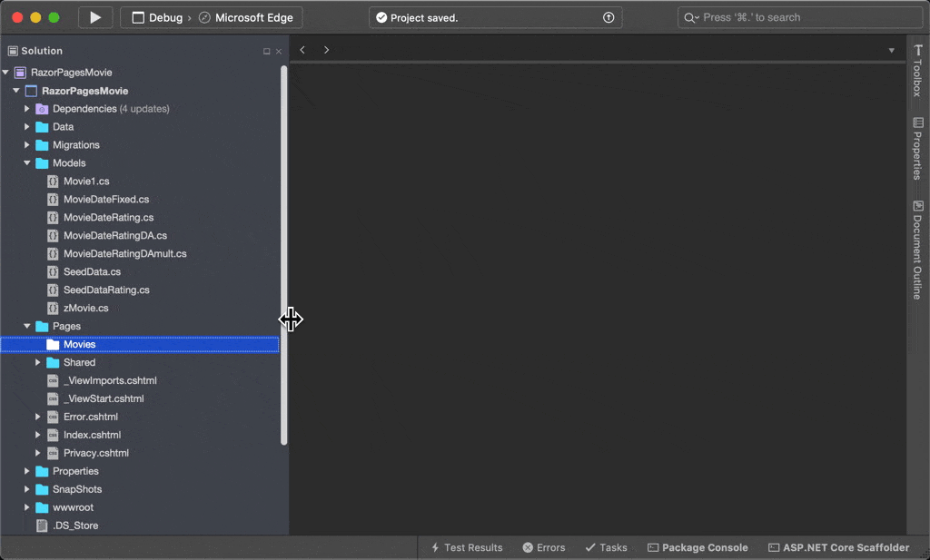Open the Toolbox side panel
This screenshot has height=560, width=930.
click(917, 70)
